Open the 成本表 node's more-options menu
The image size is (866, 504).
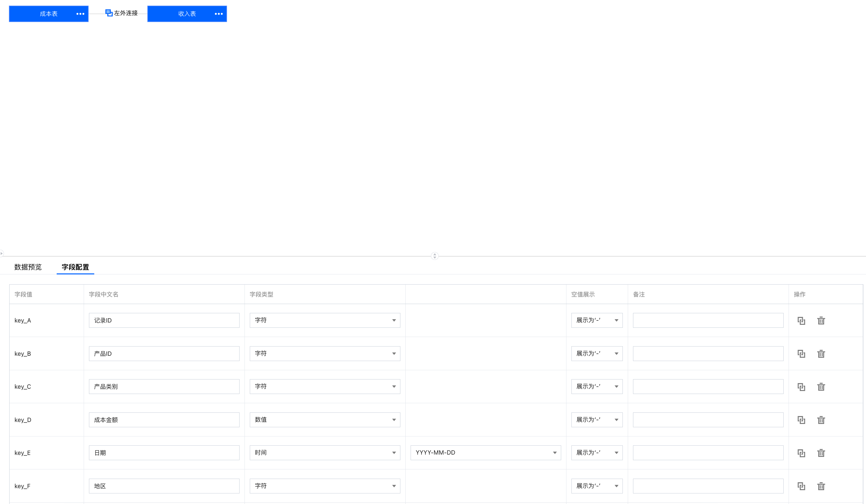[80, 14]
